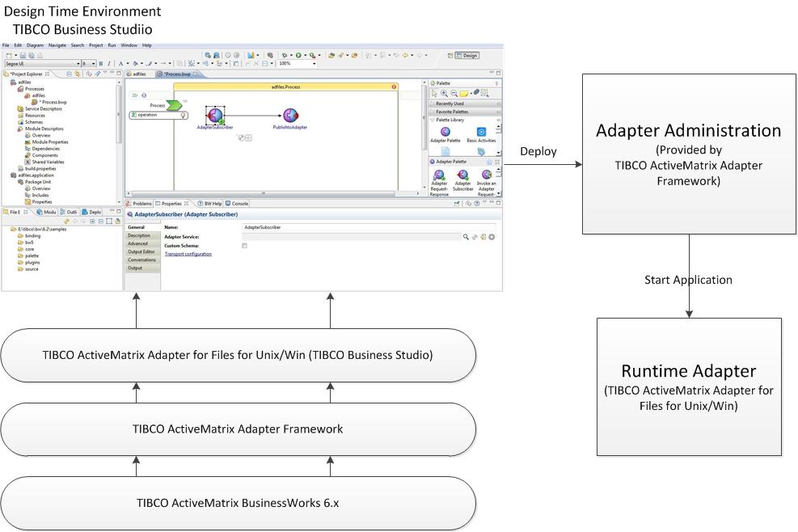The width and height of the screenshot is (798, 532).
Task: Click the Open Perspective icon
Action: 450,56
